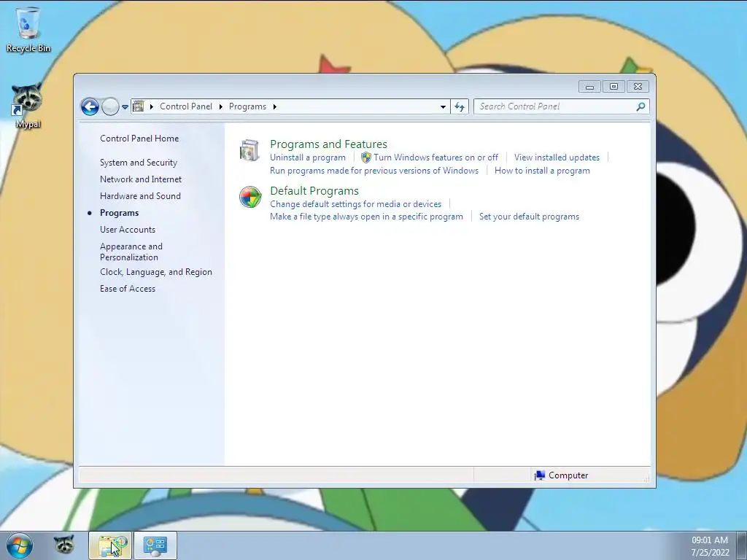Minimize the Control Panel window
Viewport: 747px width, 560px height.
[x=589, y=87]
